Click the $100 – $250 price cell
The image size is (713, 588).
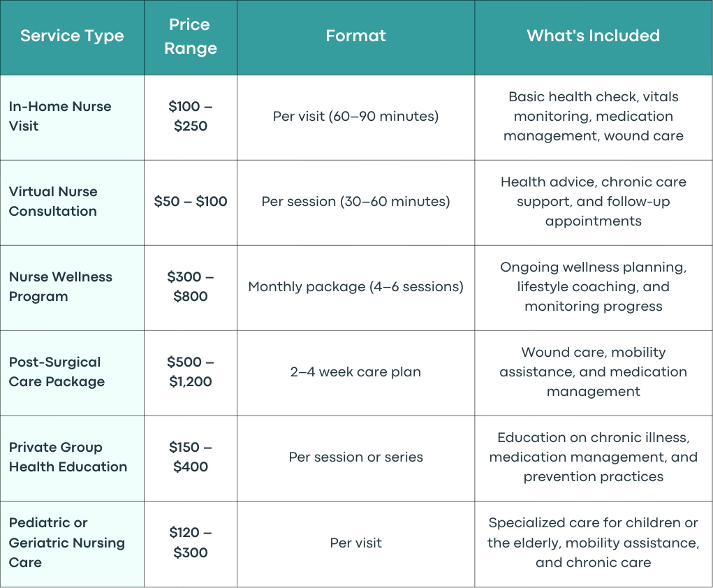tap(190, 116)
